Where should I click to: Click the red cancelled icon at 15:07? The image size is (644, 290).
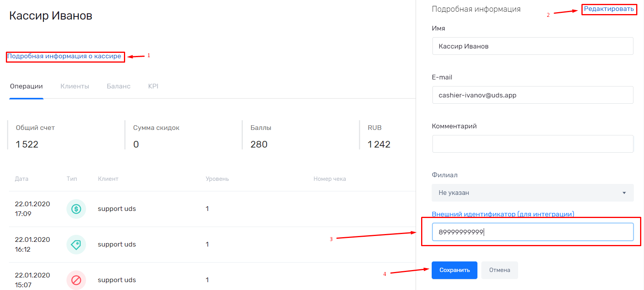[x=76, y=280]
